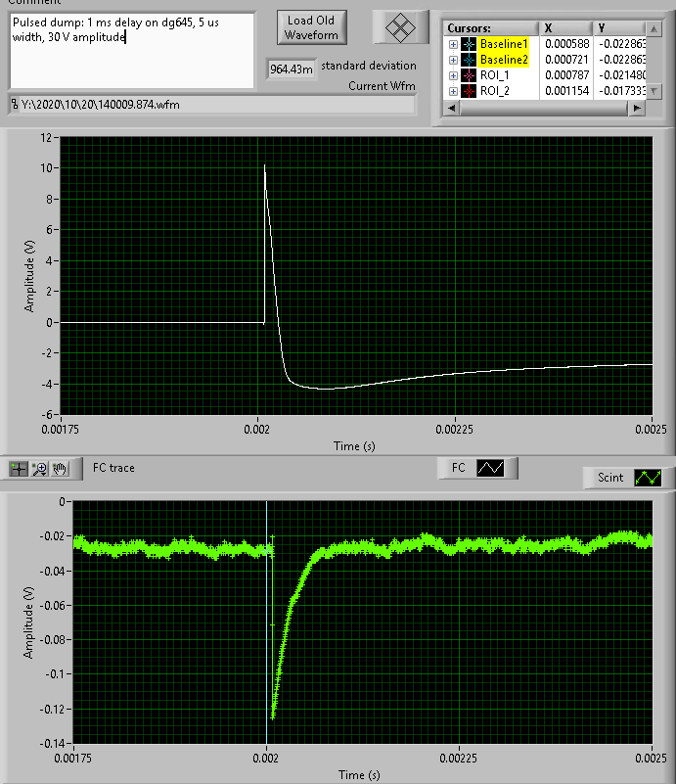Click the Baseline2 cursor style icon
Screen dimensions: 676x784
tap(469, 60)
